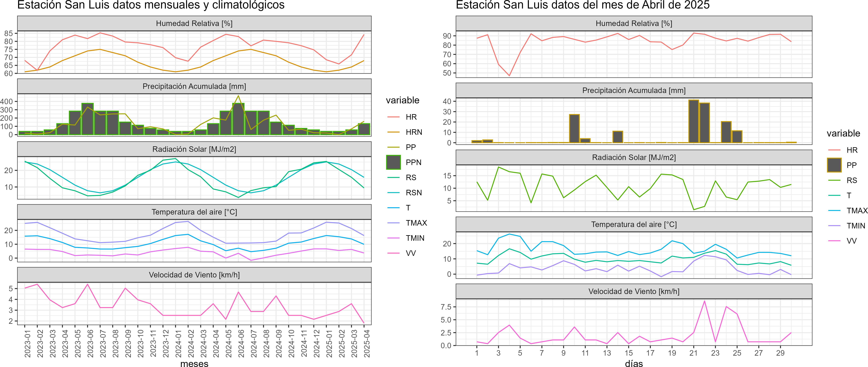The height and width of the screenshot is (367, 868).
Task: Click 'Radiación Solar [MJ/m2]' header in monthly chart
Action: point(194,149)
